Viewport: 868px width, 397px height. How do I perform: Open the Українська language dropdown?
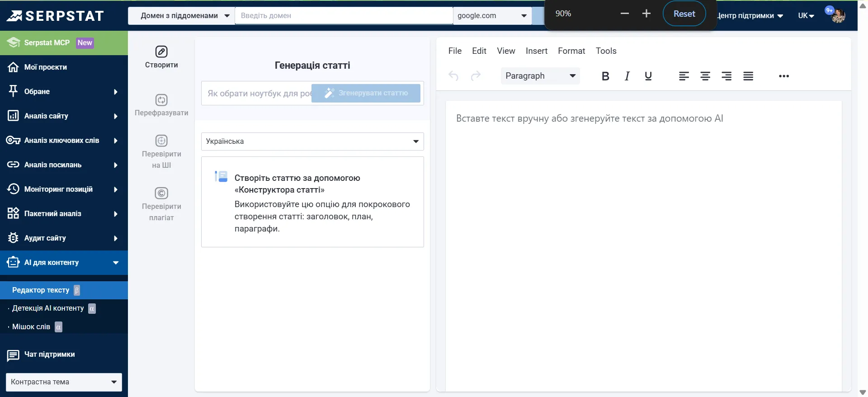(312, 142)
